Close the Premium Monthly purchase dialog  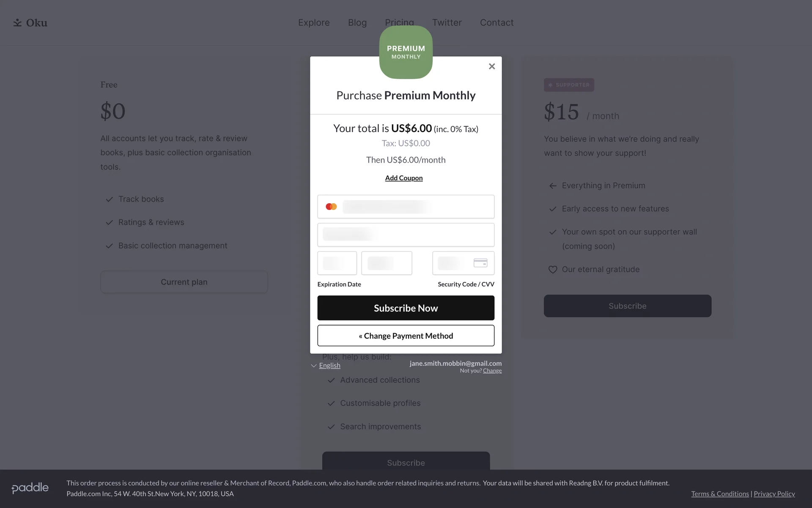(491, 66)
